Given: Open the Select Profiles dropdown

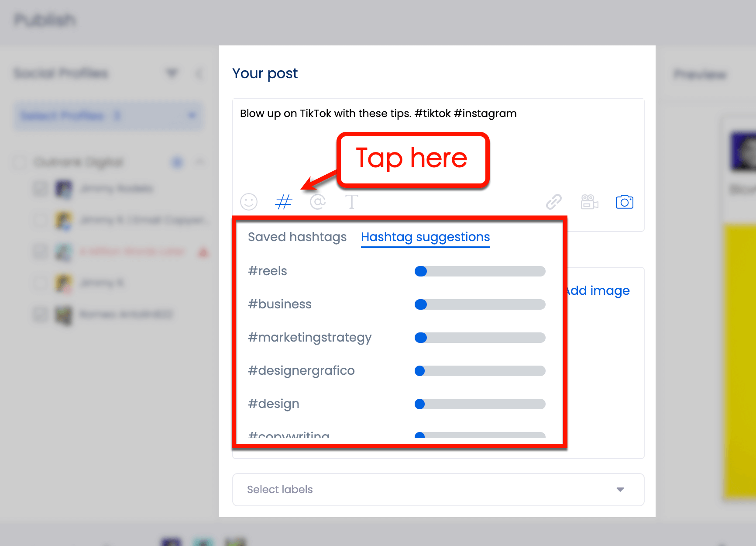Looking at the screenshot, I should pos(107,115).
